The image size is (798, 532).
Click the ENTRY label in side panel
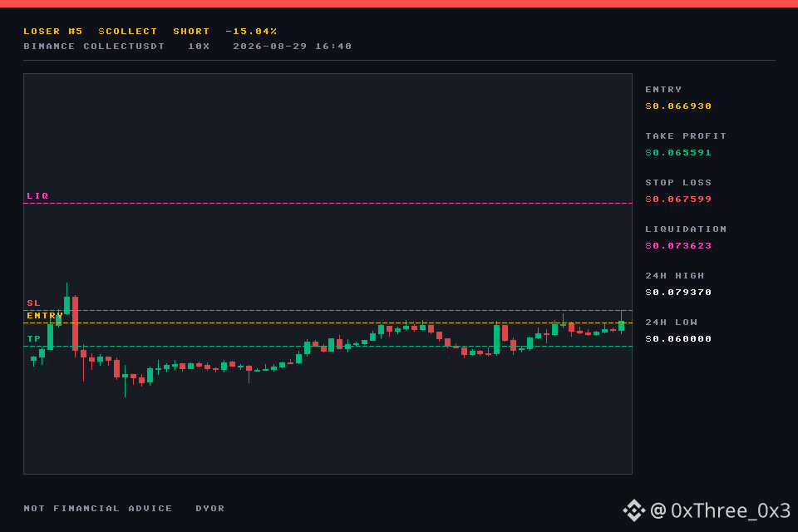tap(663, 90)
